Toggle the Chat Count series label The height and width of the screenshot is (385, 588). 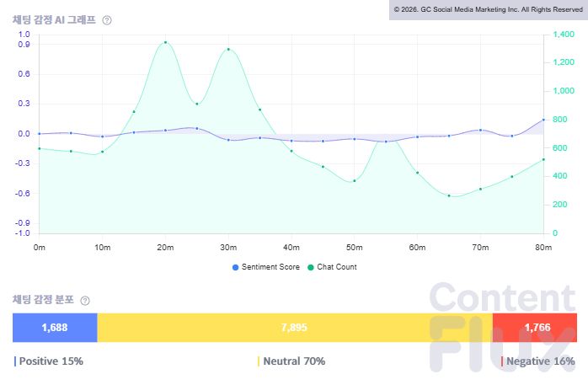337,267
